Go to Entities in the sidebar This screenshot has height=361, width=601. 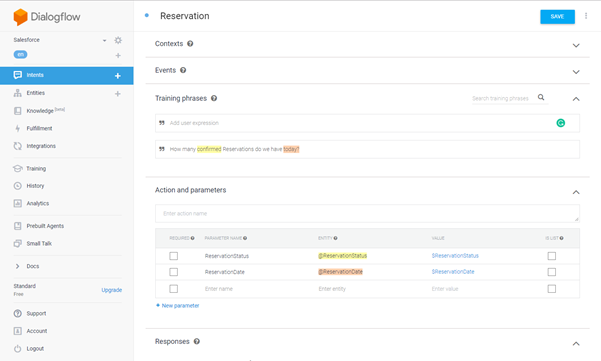click(36, 93)
